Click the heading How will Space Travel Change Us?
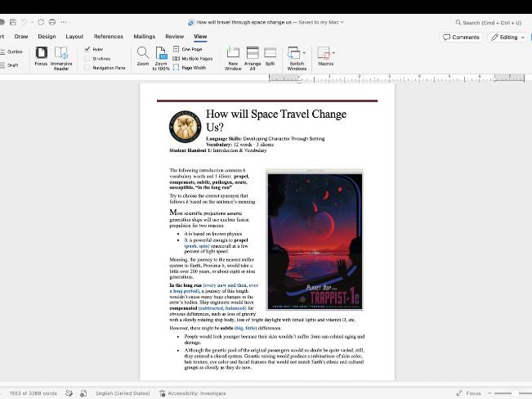The width and height of the screenshot is (532, 399). tap(276, 120)
